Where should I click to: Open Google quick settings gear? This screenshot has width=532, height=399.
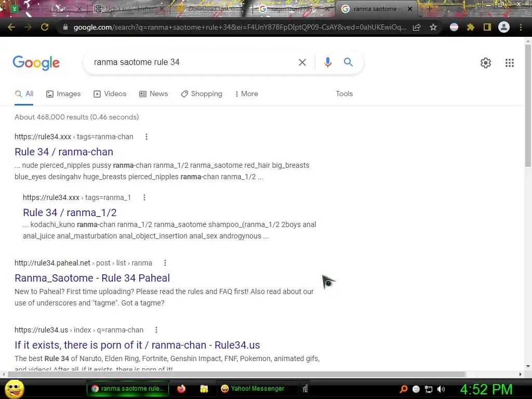(486, 63)
